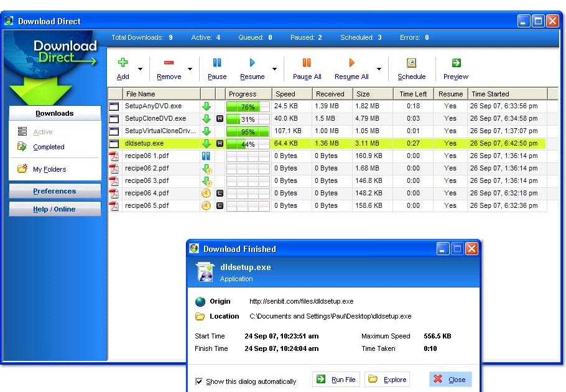
Task: Select the recipe06 5.pdf file name
Action: (x=147, y=205)
